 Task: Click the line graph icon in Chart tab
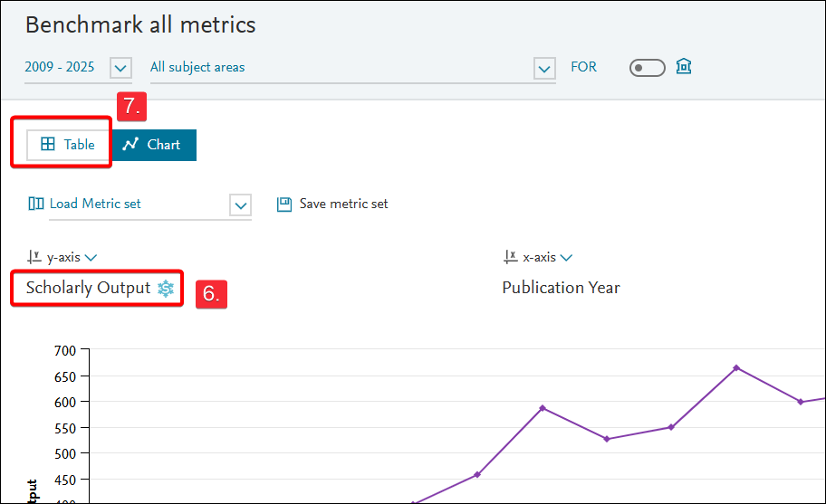click(x=131, y=145)
